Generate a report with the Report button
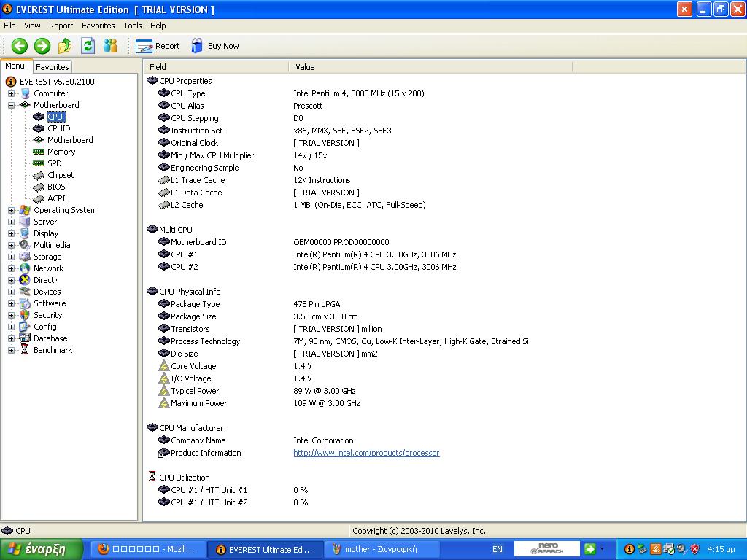747x560 pixels. [x=158, y=46]
